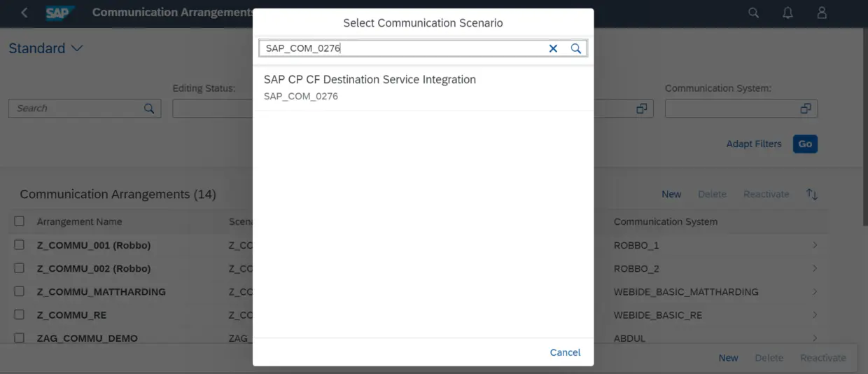The width and height of the screenshot is (868, 374).
Task: Toggle the select-all checkbox in table header
Action: [x=20, y=221]
